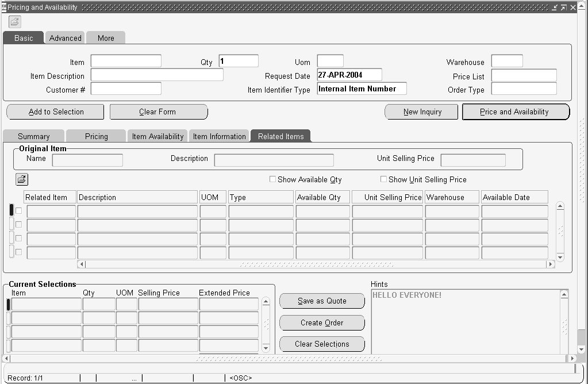Click the Current Selections scroll-down arrow
The height and width of the screenshot is (384, 588).
coord(266,348)
